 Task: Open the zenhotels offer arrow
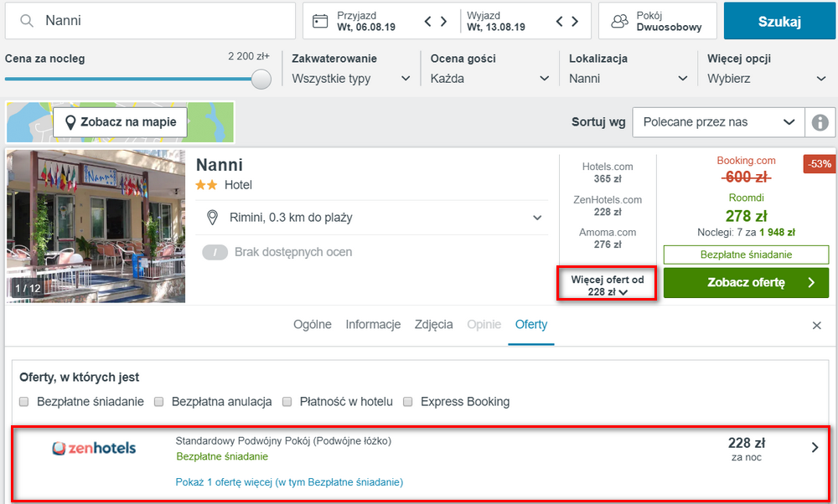point(815,447)
